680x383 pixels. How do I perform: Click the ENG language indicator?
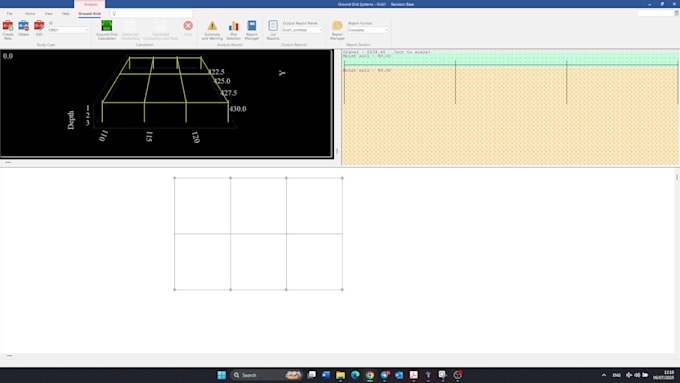coord(616,375)
